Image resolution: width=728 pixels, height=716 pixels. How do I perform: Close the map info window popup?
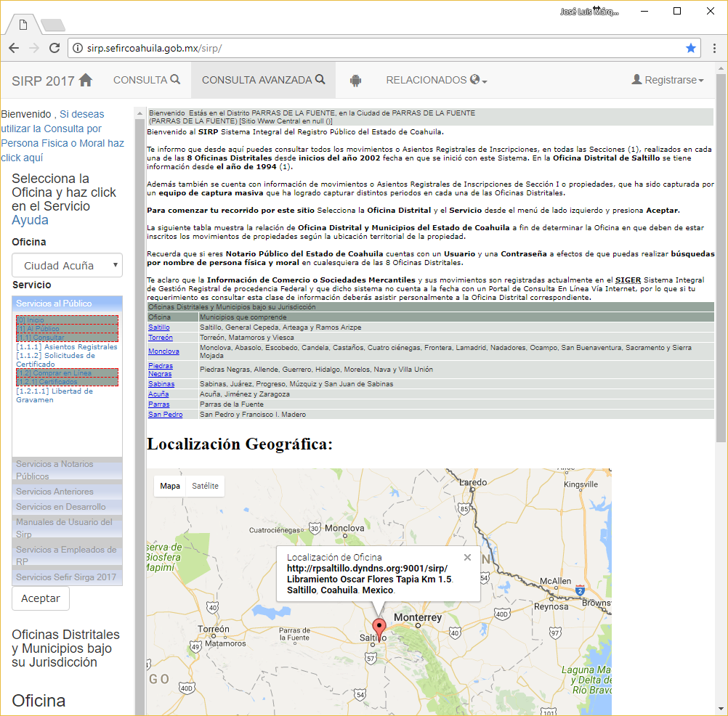(467, 558)
